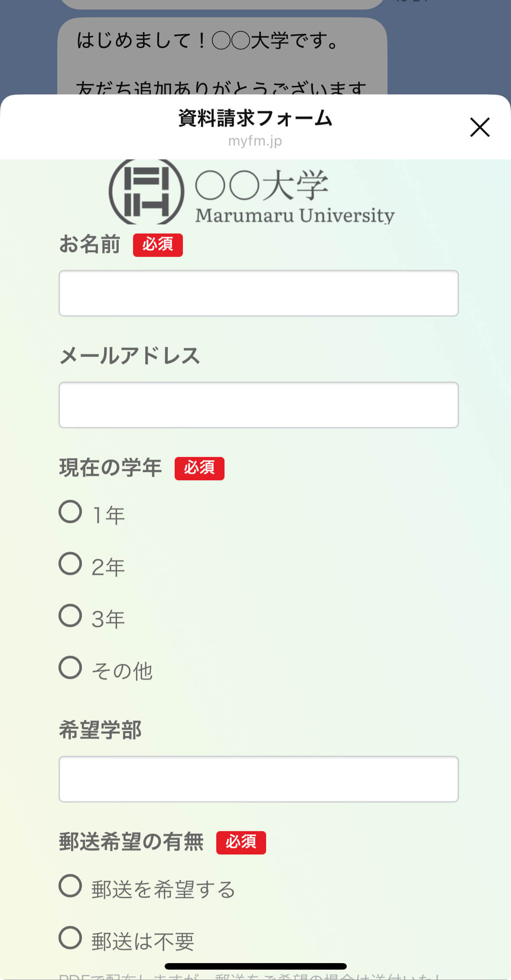Click the 必須 badge beside 郵送希望の有無

click(241, 842)
